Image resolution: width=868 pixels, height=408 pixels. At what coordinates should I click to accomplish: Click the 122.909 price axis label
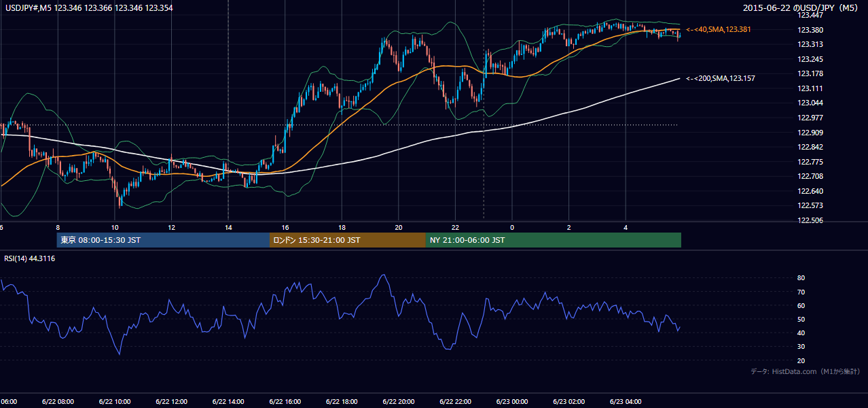click(810, 133)
